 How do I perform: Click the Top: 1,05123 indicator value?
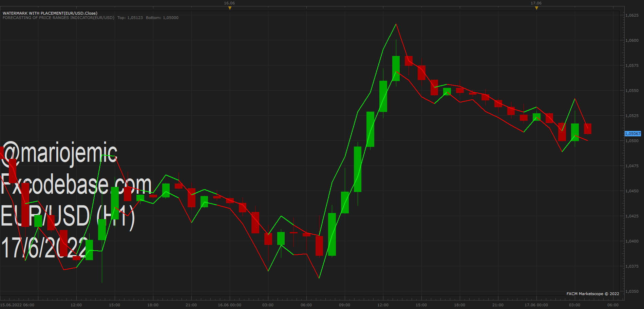click(x=130, y=18)
